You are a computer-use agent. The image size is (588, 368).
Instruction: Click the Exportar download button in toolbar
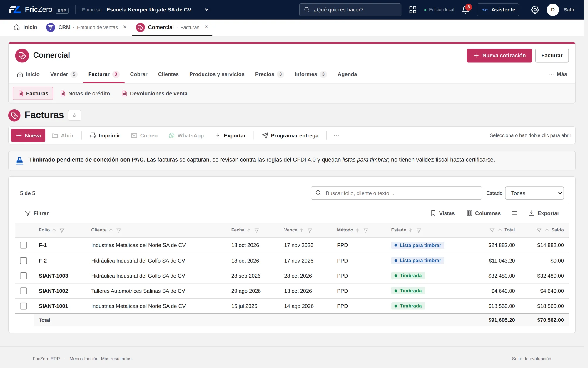[230, 135]
